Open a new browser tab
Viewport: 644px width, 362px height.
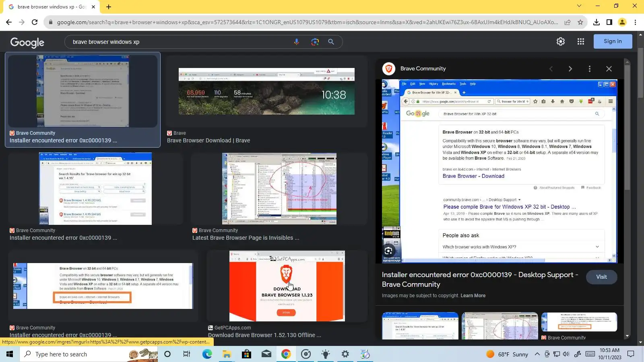click(109, 6)
